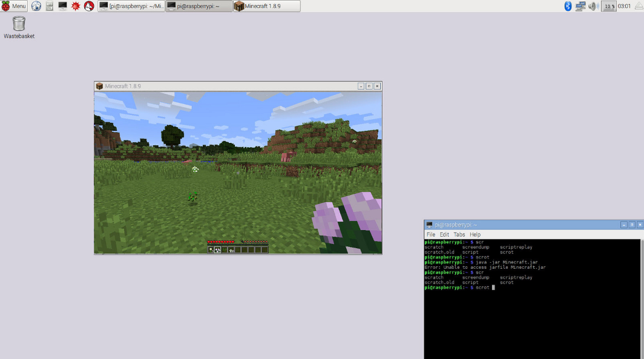Screen dimensions: 644x359
Task: Click the Bluetooth tray icon
Action: [x=568, y=5]
